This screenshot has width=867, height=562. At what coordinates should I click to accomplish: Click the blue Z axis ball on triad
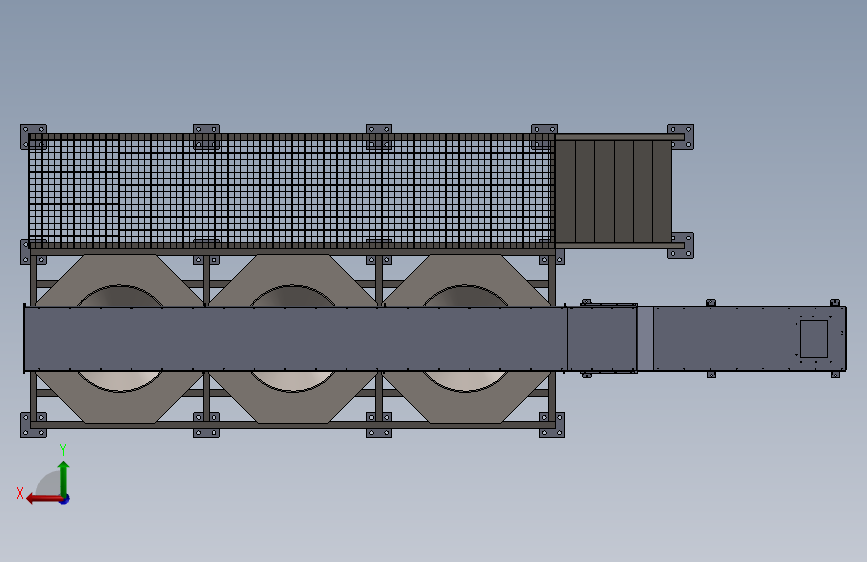pos(64,499)
